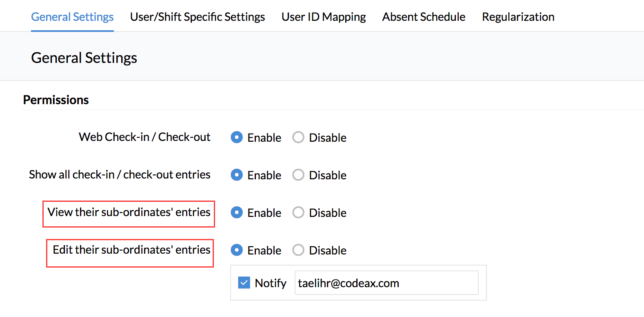Uncheck the Notify checkbox
The width and height of the screenshot is (644, 317).
point(244,283)
